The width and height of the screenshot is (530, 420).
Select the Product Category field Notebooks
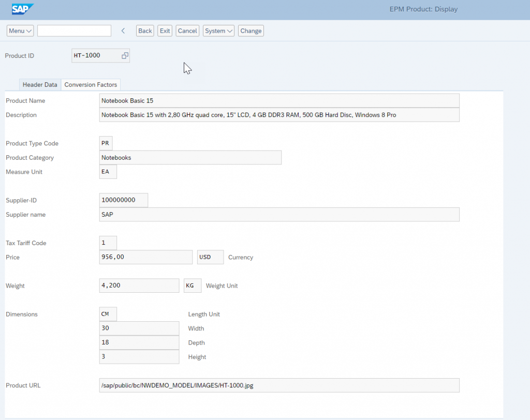(x=190, y=157)
